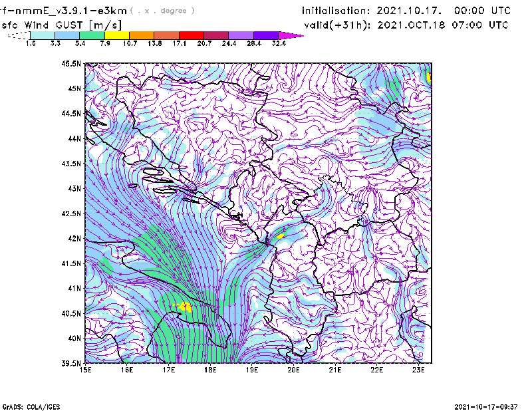Click the '20E' longitude label
Image resolution: width=532 pixels, height=411 pixels.
[x=293, y=370]
